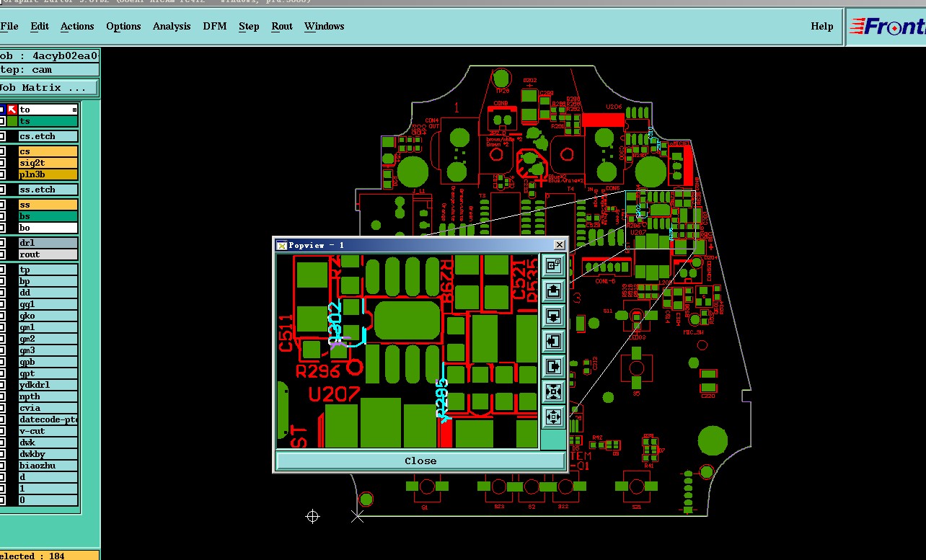Click the black swatch beside layer 'bs'
Screen dimensions: 926x560
point(12,216)
